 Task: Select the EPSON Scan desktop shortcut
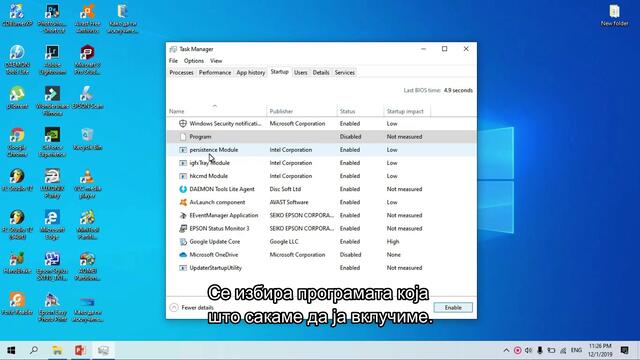tap(87, 98)
